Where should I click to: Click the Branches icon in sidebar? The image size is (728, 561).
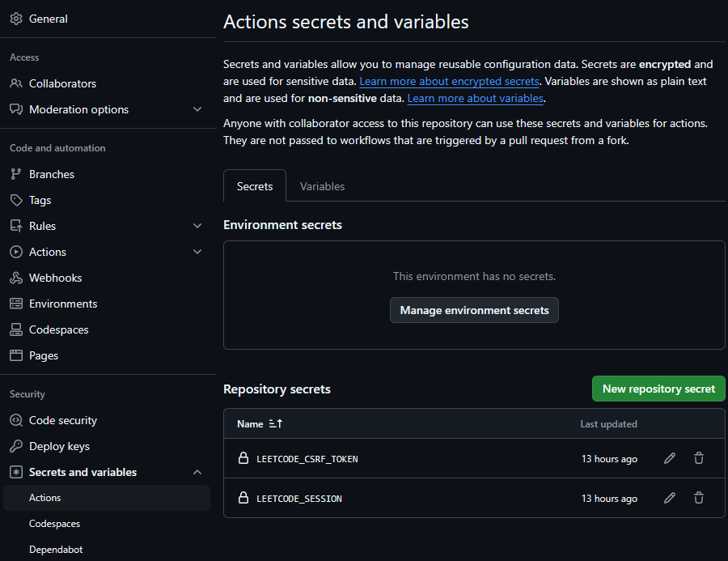(x=16, y=174)
